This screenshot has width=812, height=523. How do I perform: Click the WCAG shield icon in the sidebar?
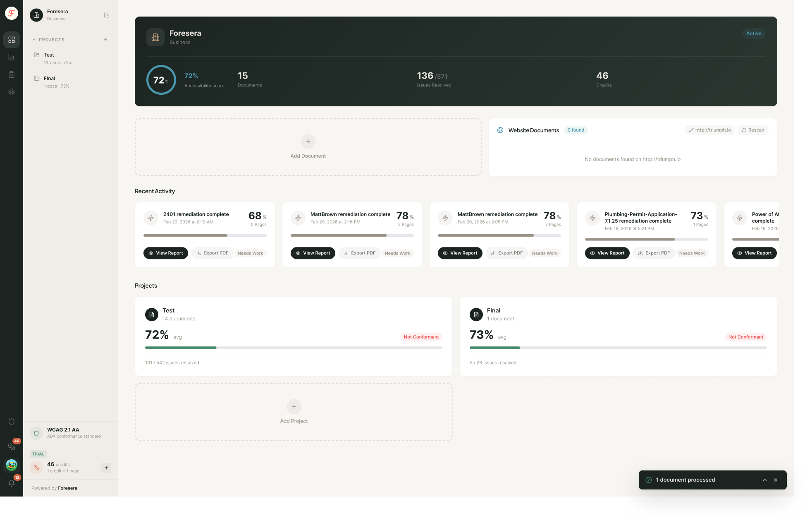tap(12, 421)
